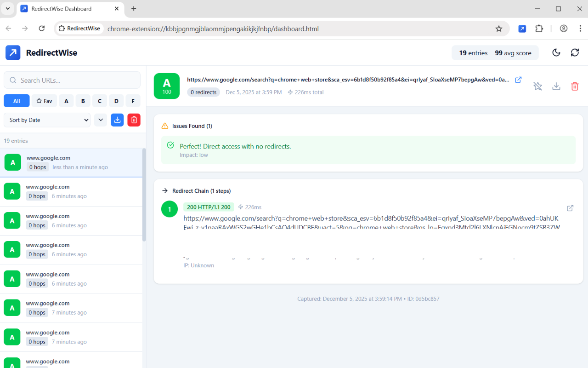
Task: Toggle favorite star for this entry
Action: point(538,86)
